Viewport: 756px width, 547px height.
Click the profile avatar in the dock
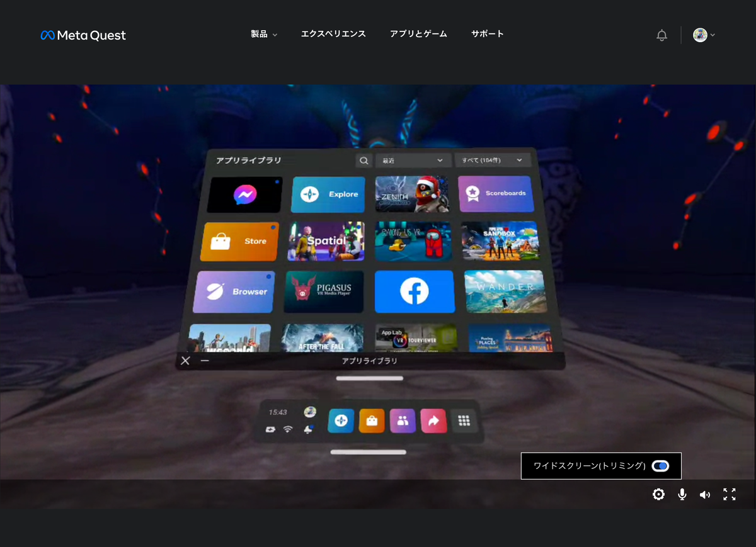[310, 412]
